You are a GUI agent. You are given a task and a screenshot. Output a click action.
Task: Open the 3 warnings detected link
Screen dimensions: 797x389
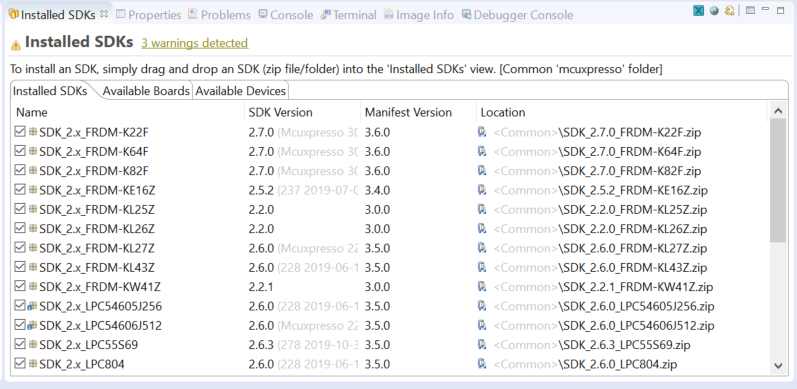[x=195, y=43]
